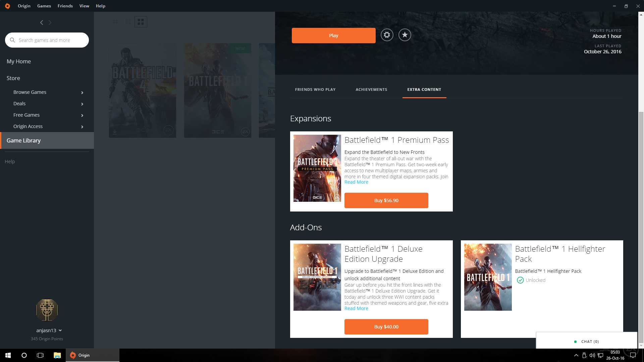
Task: Click the orange Play button
Action: [334, 36]
